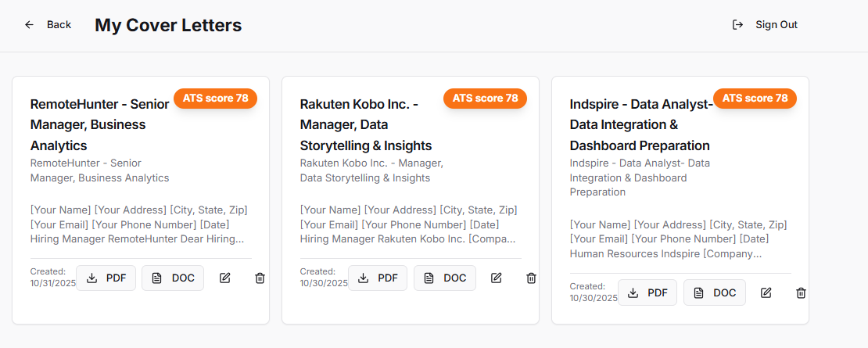
Task: Edit the Indspire cover letter
Action: (766, 292)
